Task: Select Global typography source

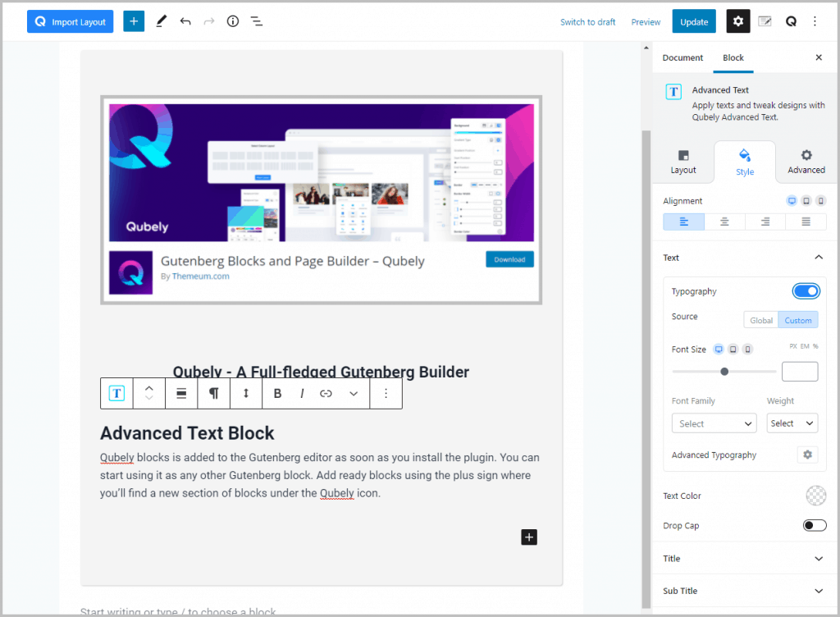Action: [760, 320]
